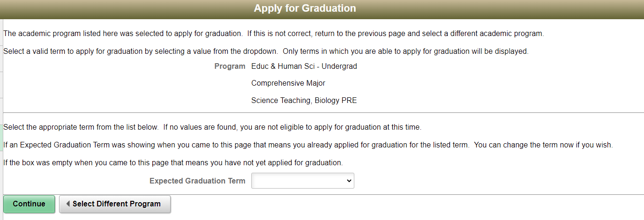Click the horizontal divider below the program details

(x=323, y=113)
